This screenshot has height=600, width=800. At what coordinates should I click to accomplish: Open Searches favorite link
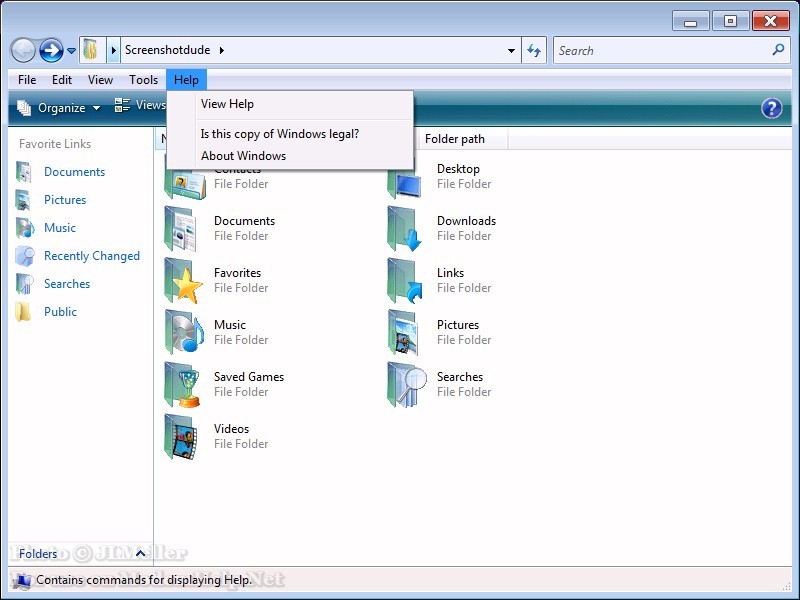coord(67,284)
